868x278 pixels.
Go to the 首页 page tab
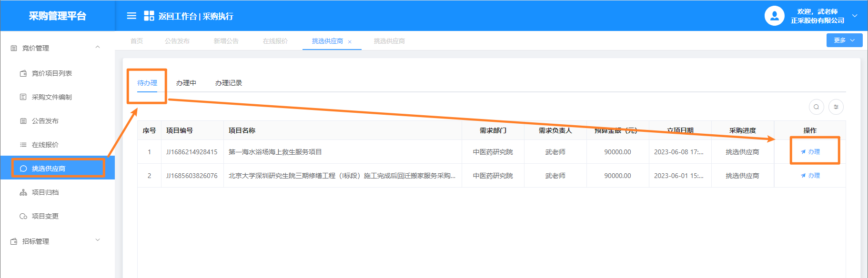[x=137, y=41]
